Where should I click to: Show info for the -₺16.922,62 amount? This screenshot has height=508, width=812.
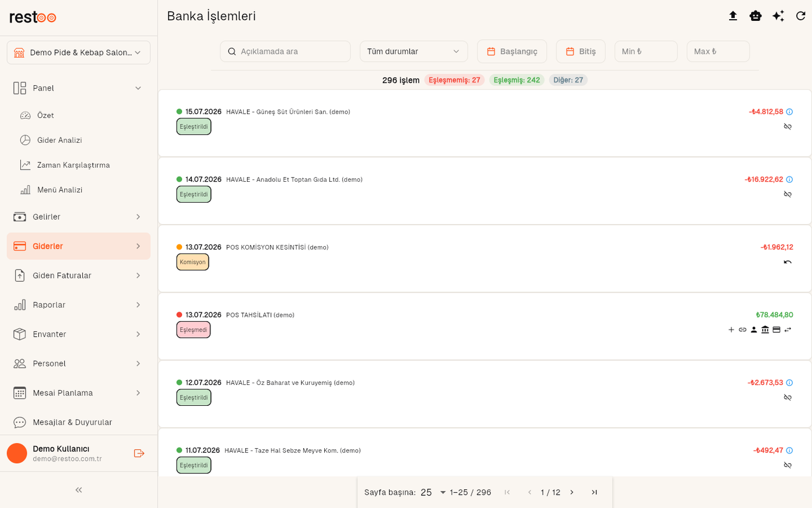(x=789, y=179)
